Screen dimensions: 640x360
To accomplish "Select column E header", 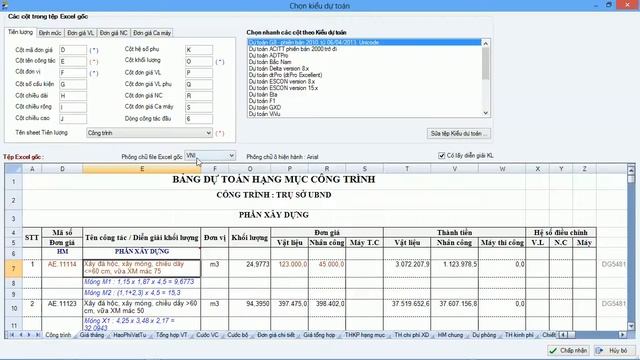I will point(142,169).
